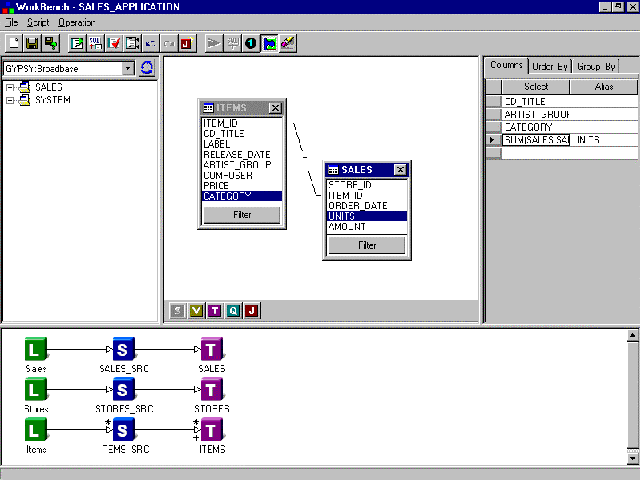640x480 pixels.
Task: Click the Save floppy disk icon
Action: (x=32, y=43)
